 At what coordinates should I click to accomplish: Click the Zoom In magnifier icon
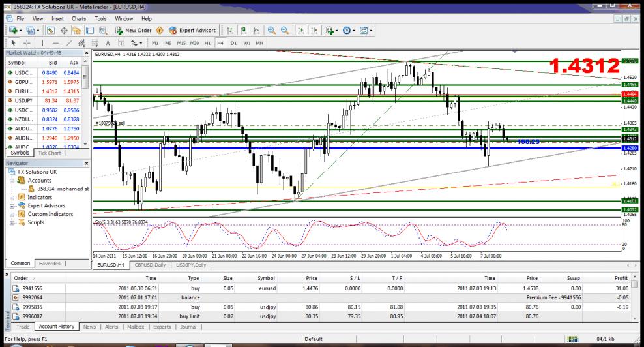[271, 31]
